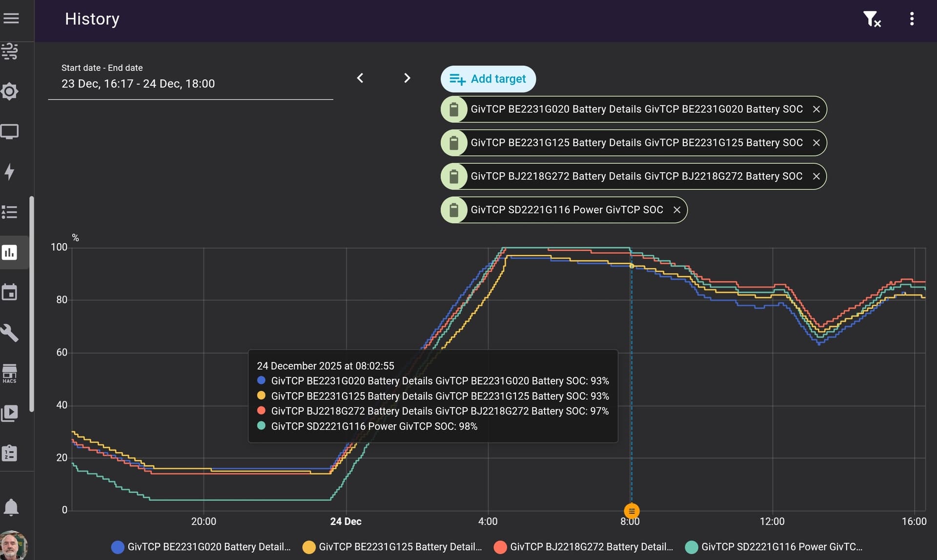The height and width of the screenshot is (560, 937).
Task: Open notifications bell in sidebar
Action: click(x=11, y=507)
